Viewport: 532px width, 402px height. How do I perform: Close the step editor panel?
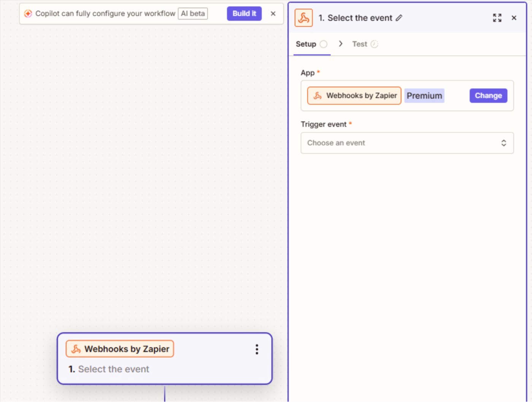[x=514, y=18]
